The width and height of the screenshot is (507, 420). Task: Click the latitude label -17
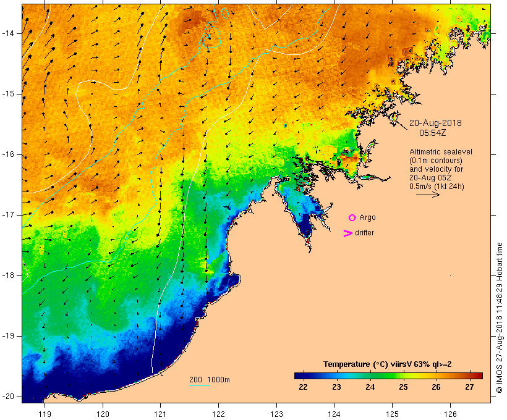[7, 215]
